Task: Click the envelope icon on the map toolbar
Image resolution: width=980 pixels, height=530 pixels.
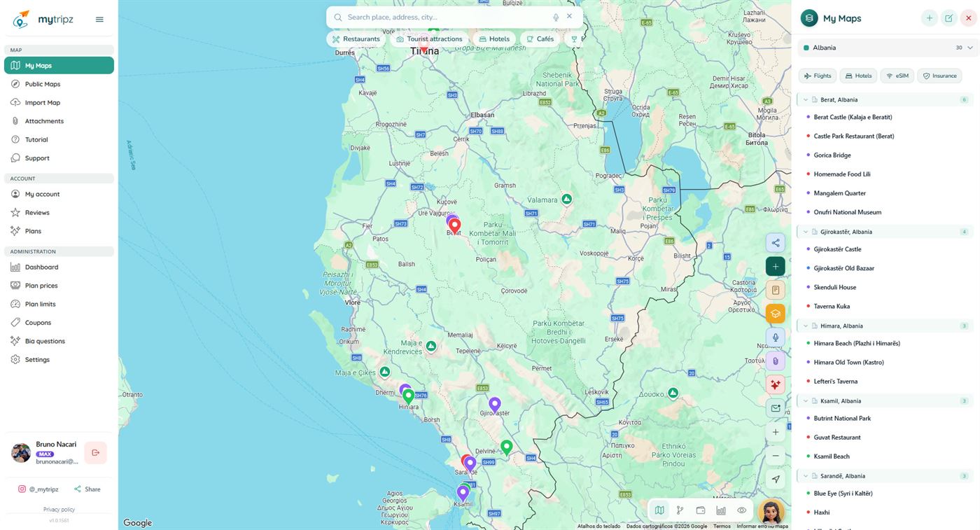Action: coord(775,408)
